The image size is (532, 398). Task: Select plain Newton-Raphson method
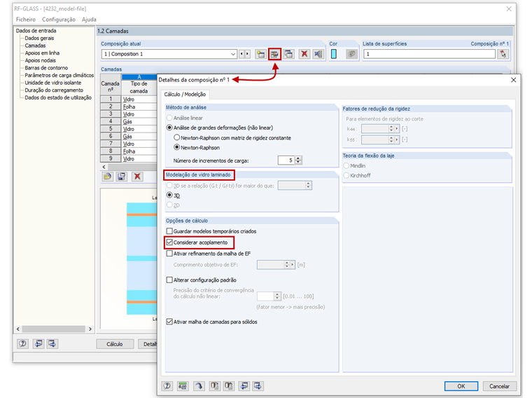coord(176,147)
